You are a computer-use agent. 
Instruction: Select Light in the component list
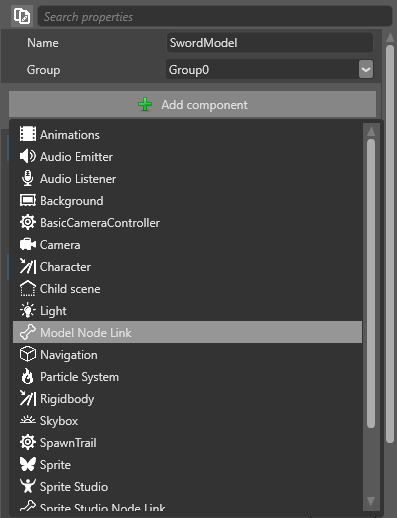click(x=187, y=310)
